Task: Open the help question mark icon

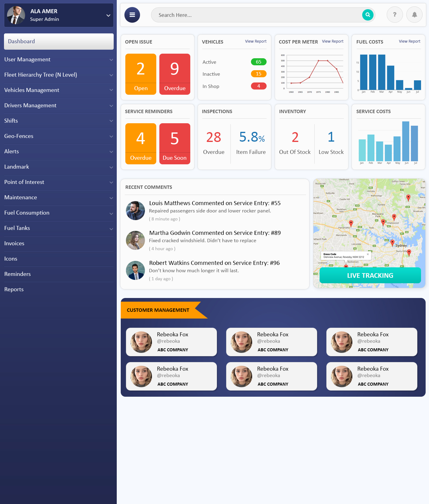Action: point(395,15)
